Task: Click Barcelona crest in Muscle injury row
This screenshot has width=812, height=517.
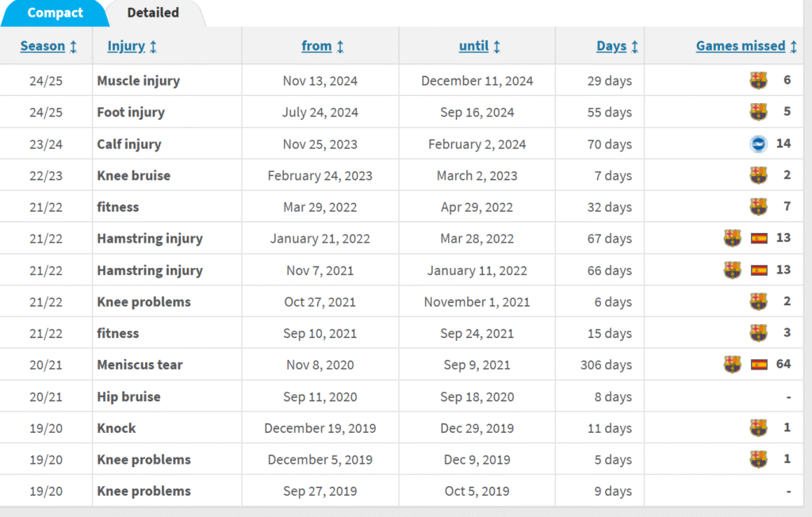Action: pyautogui.click(x=758, y=80)
